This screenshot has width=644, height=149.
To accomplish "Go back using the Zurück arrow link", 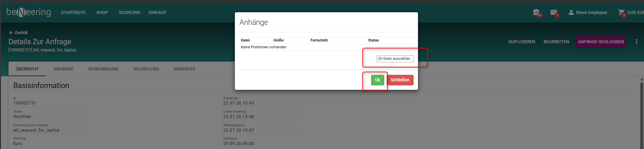I will pos(18,32).
